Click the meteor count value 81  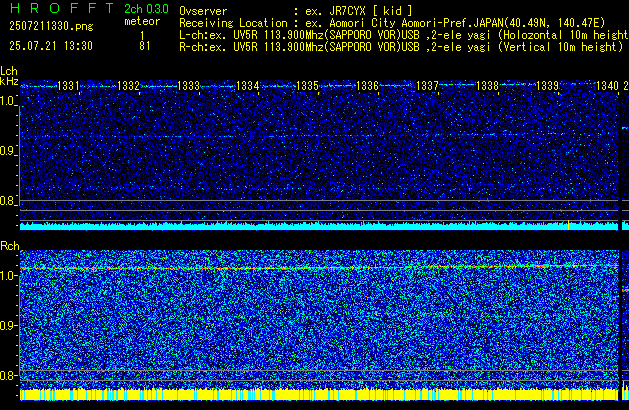pyautogui.click(x=145, y=46)
